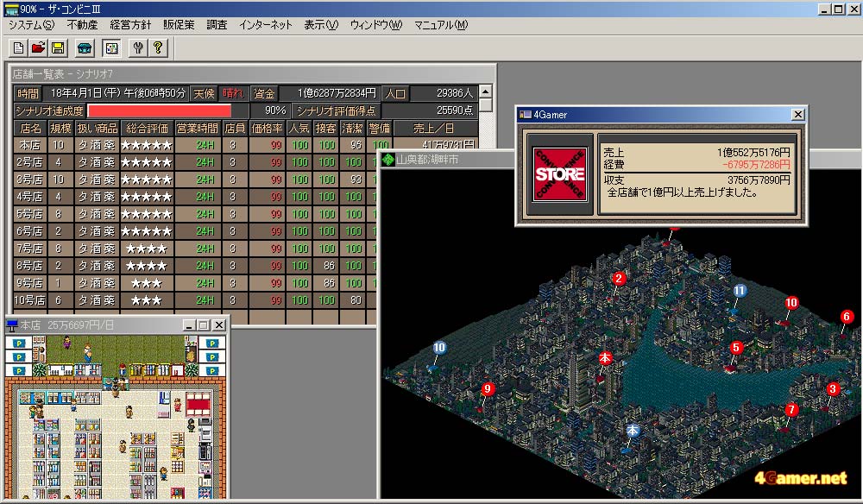
Task: Open help with the question mark icon
Action: tap(157, 47)
